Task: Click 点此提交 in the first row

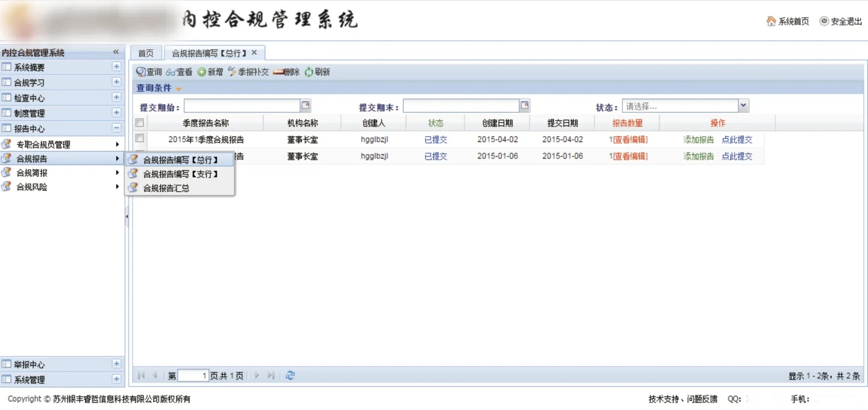Action: click(x=737, y=140)
